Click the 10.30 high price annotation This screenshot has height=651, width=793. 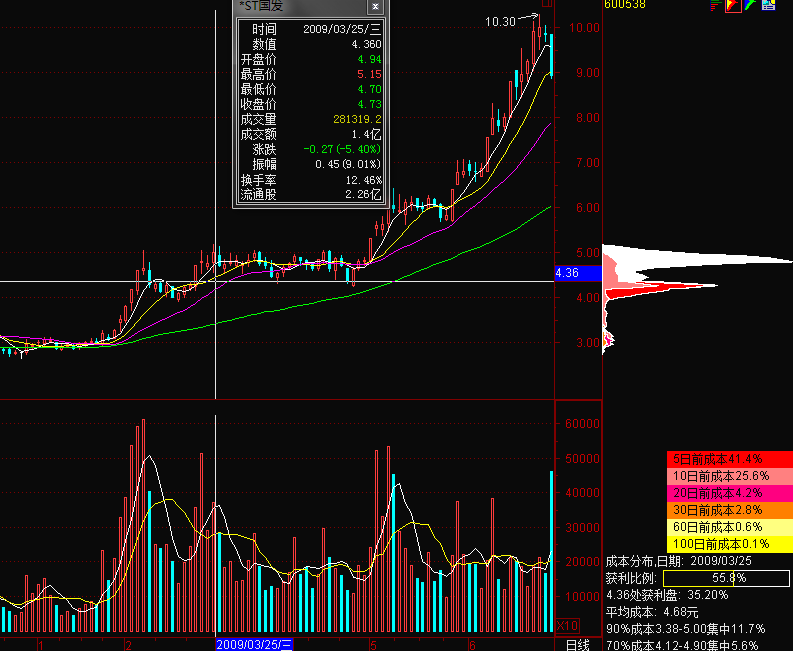pos(500,21)
